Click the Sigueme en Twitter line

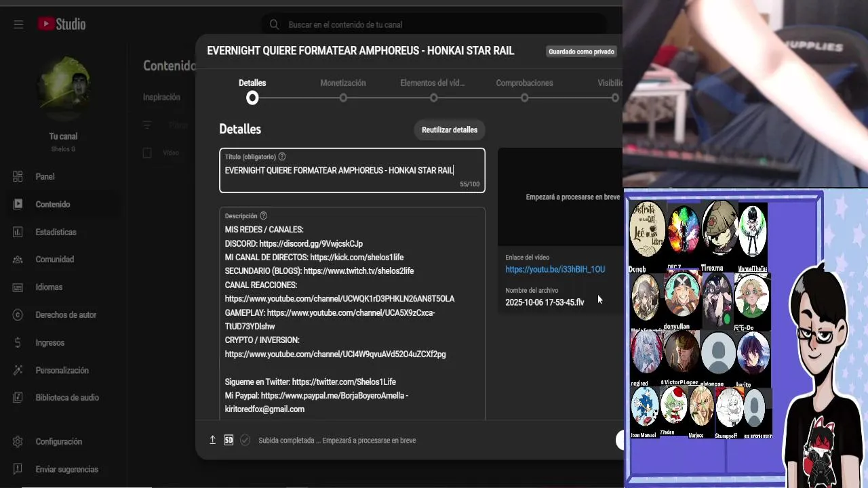tap(310, 382)
